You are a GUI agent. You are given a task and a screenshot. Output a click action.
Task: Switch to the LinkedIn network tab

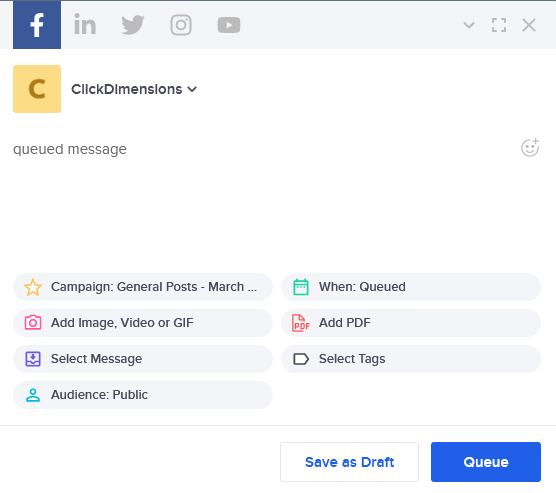[x=85, y=25]
